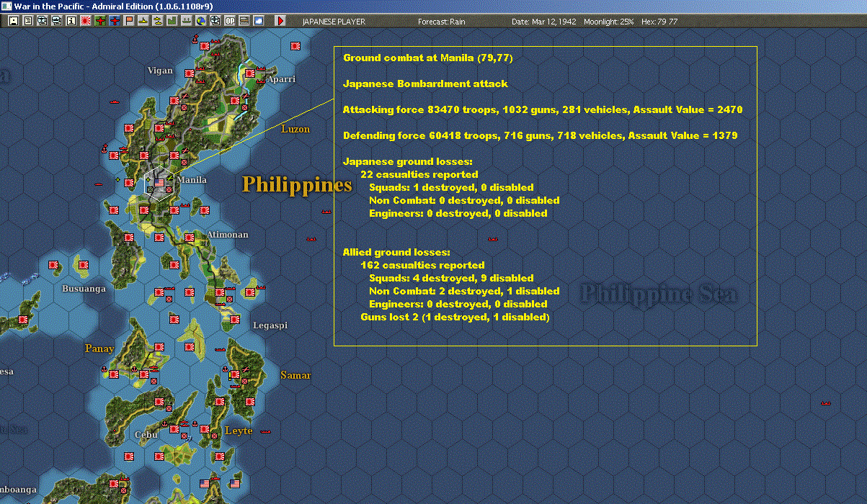The height and width of the screenshot is (504, 867).
Task: Click the 'Japanese ground losses:' heading
Action: point(408,161)
